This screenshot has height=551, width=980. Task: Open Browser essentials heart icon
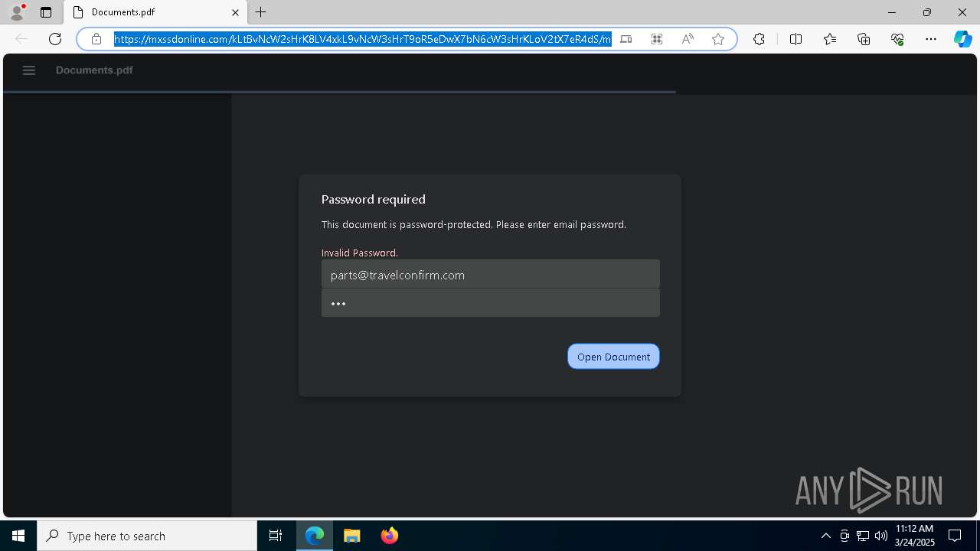(x=897, y=39)
